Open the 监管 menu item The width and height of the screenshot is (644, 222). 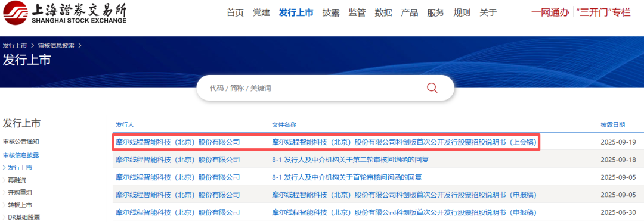(x=357, y=12)
